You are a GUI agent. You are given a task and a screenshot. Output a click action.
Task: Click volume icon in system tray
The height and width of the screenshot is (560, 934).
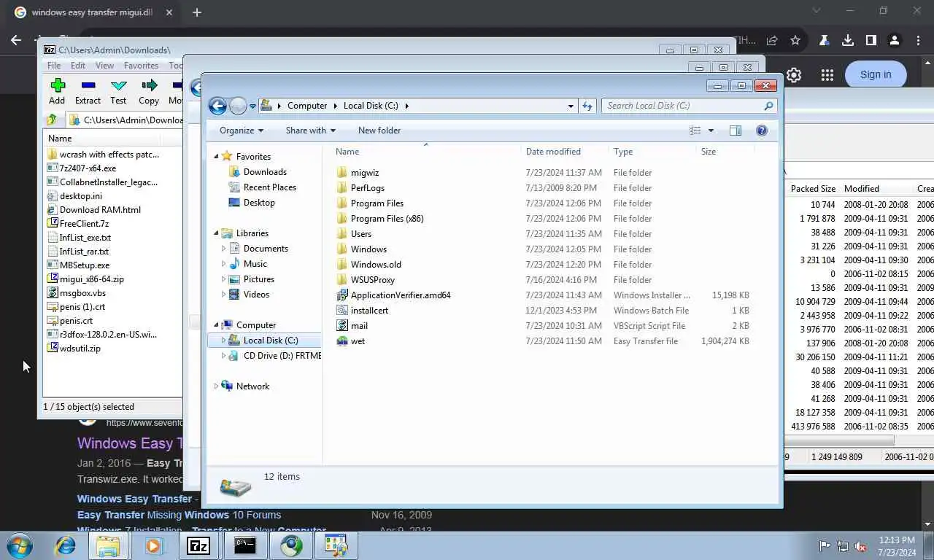tap(861, 545)
